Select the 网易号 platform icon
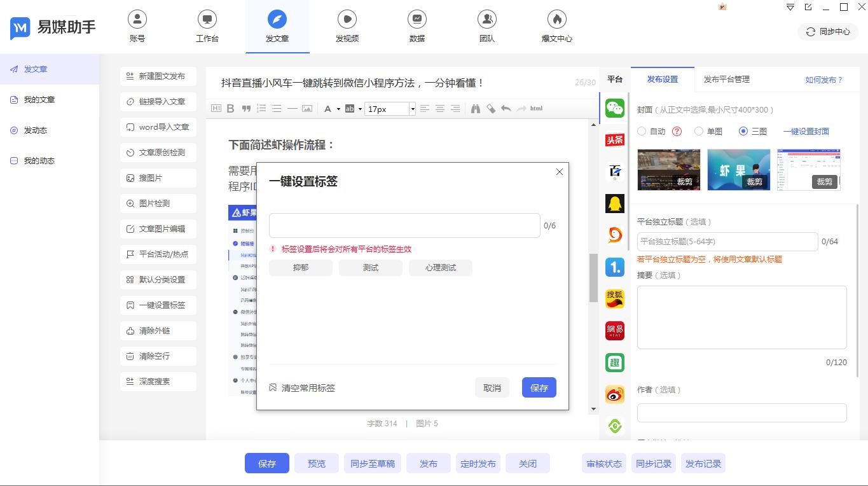The image size is (868, 486). [614, 330]
